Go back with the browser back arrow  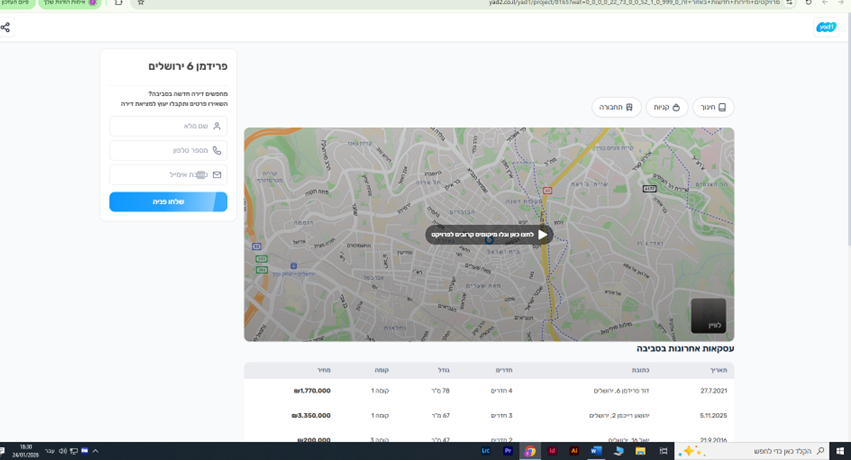coord(841,3)
